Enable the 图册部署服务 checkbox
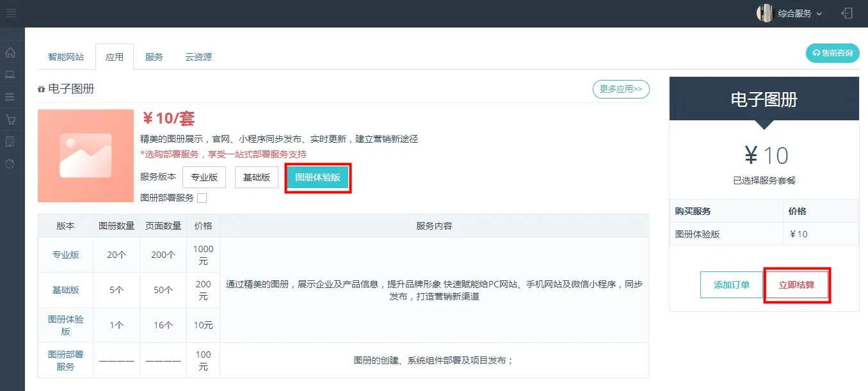Screen dimensions: 868x391 [202, 198]
